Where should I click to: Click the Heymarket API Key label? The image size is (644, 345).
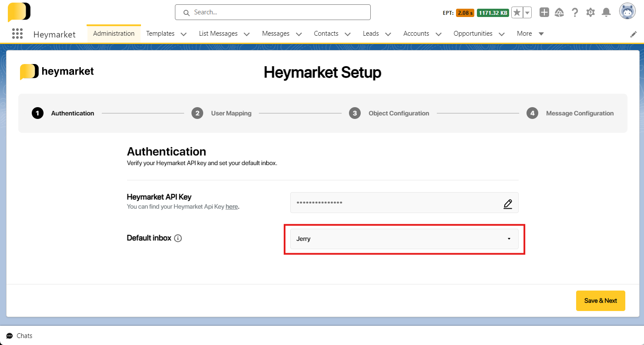pyautogui.click(x=159, y=197)
